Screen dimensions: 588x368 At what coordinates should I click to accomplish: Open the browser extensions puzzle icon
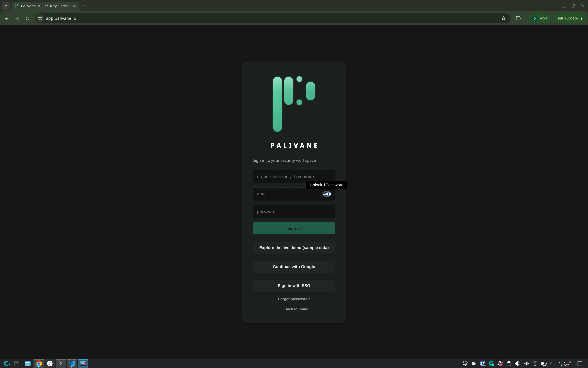pyautogui.click(x=518, y=18)
